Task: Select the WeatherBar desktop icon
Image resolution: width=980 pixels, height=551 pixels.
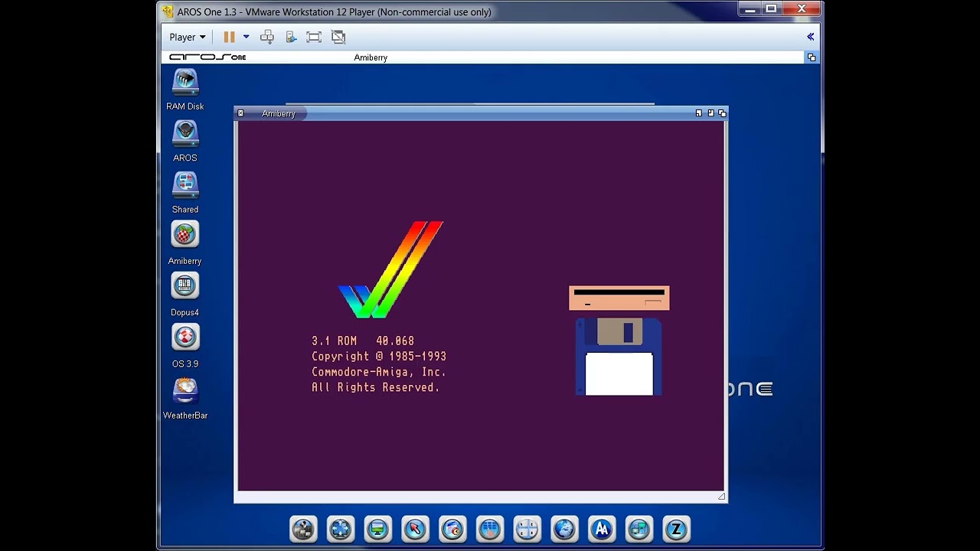Action: tap(185, 390)
